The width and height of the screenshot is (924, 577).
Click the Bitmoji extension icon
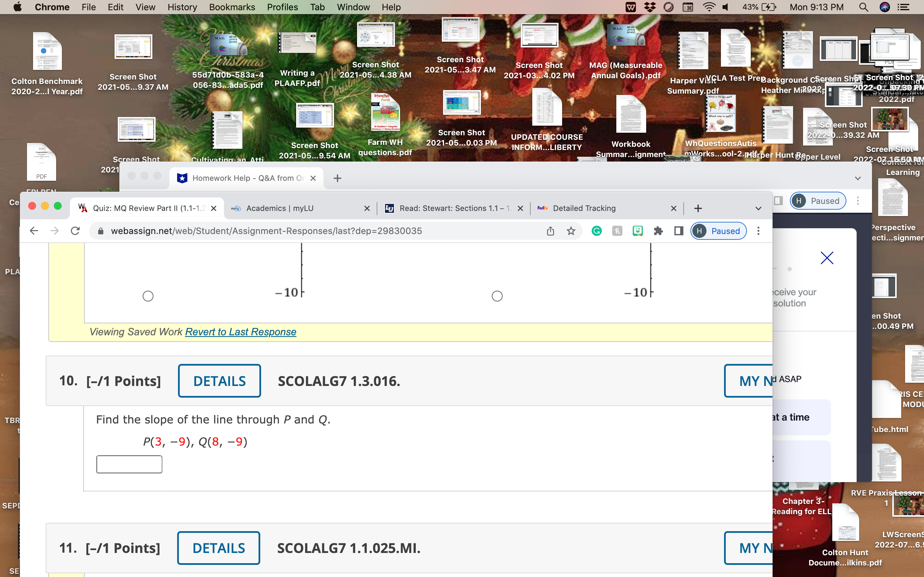tap(637, 231)
